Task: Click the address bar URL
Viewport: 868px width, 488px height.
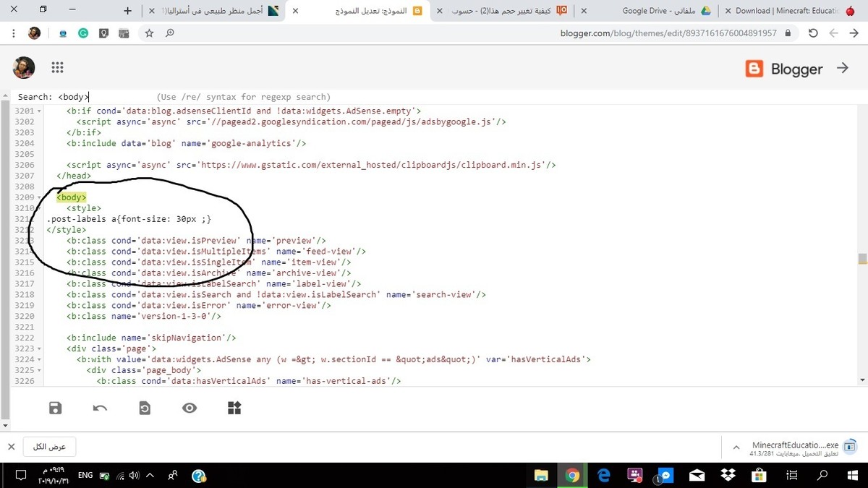Action: (668, 33)
